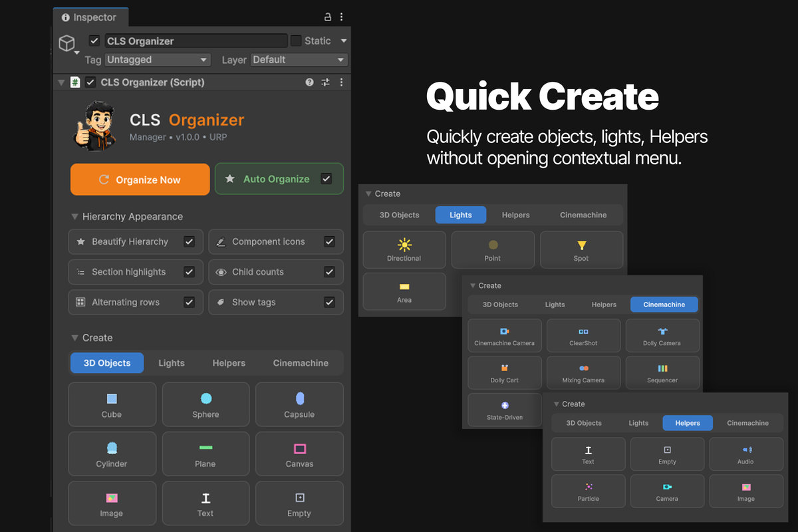Uncheck Child counts
798x532 pixels.
329,272
